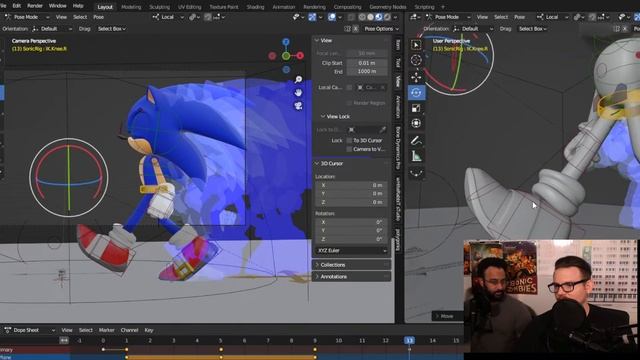This screenshot has width=640, height=360.
Task: Click the green Y center of navigation gizmo
Action: [286, 56]
